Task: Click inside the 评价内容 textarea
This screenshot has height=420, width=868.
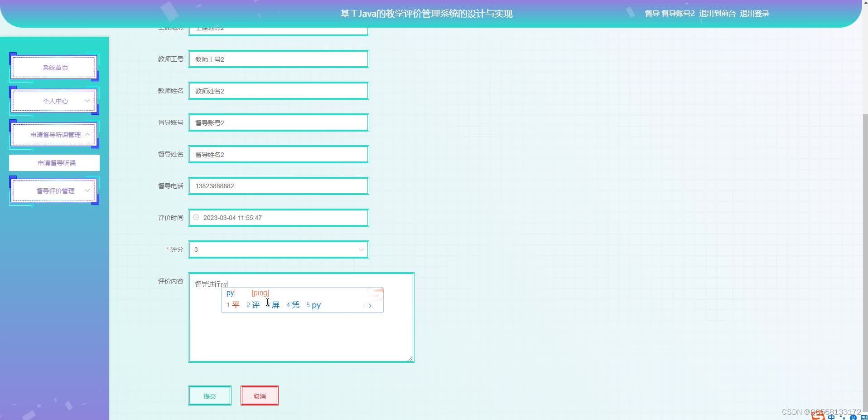Action: (x=301, y=317)
